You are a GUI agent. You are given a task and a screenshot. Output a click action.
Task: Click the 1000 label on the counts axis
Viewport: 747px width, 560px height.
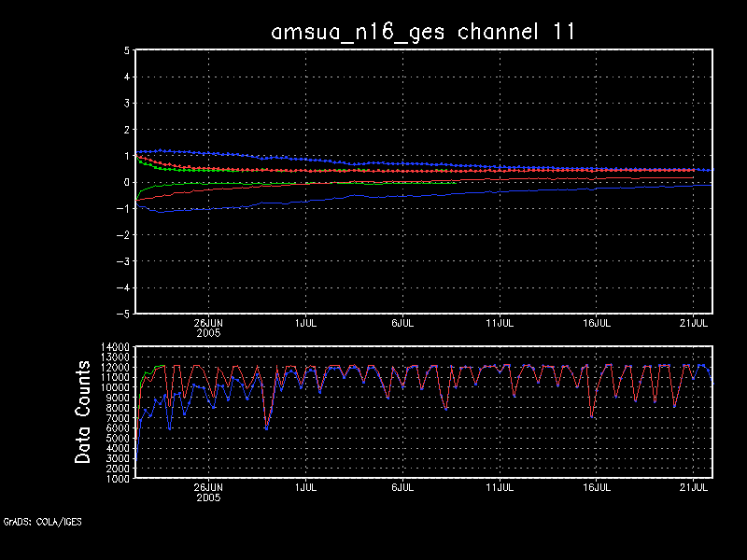117,479
